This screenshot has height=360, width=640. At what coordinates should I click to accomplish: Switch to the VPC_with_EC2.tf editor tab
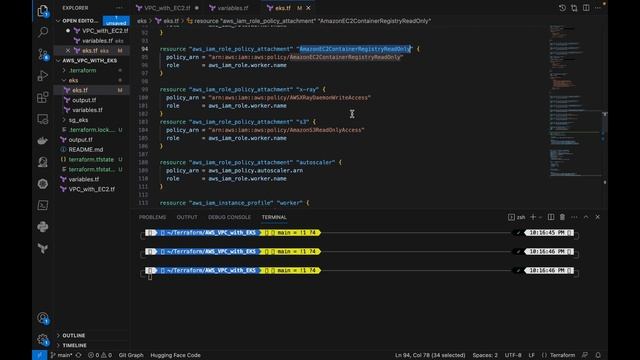click(167, 8)
